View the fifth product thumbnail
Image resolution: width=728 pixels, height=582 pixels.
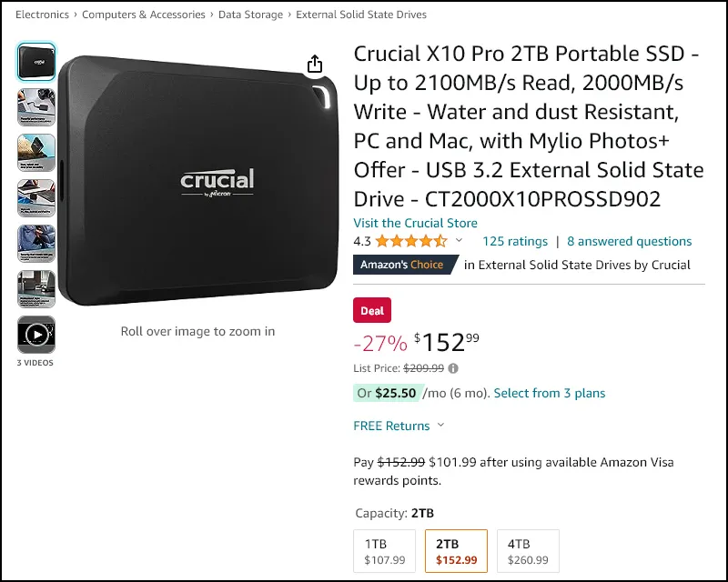click(36, 244)
